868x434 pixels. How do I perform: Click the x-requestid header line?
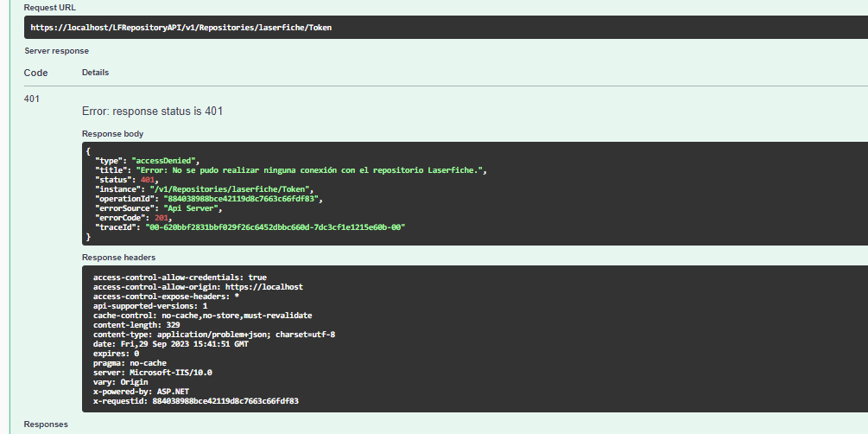[196, 401]
